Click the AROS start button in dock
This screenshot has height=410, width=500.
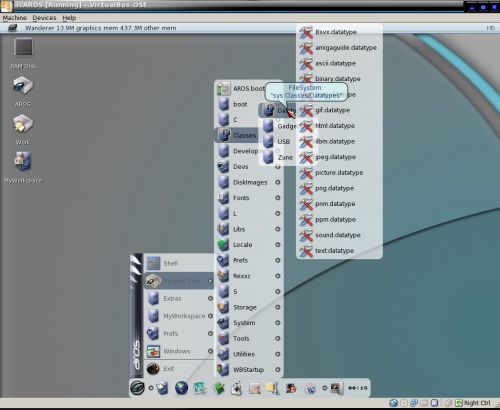[137, 388]
